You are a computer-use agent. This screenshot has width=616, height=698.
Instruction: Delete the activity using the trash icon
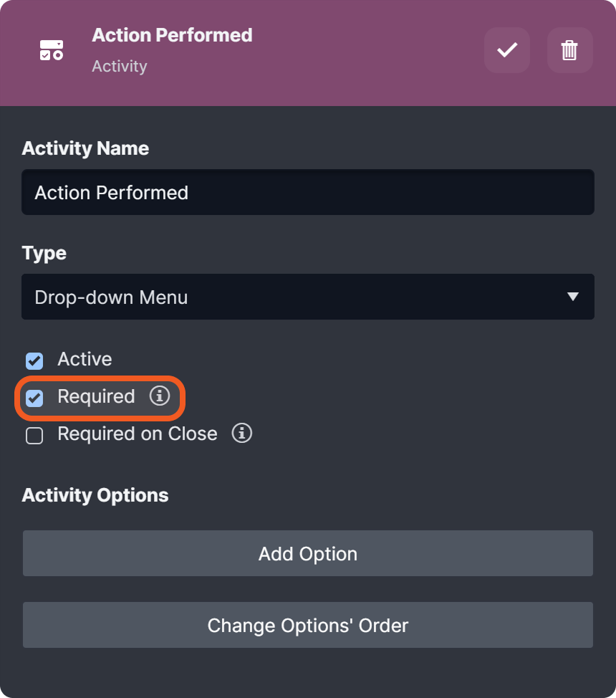(x=569, y=50)
